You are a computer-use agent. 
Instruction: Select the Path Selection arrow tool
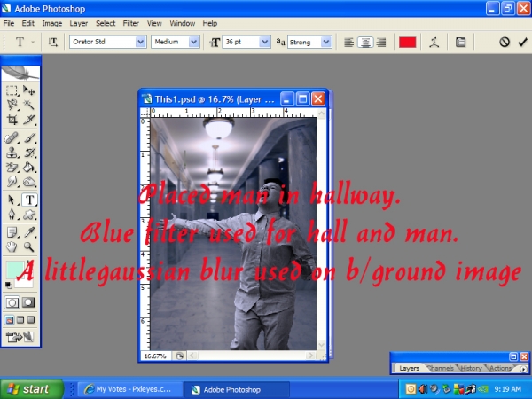click(x=12, y=199)
